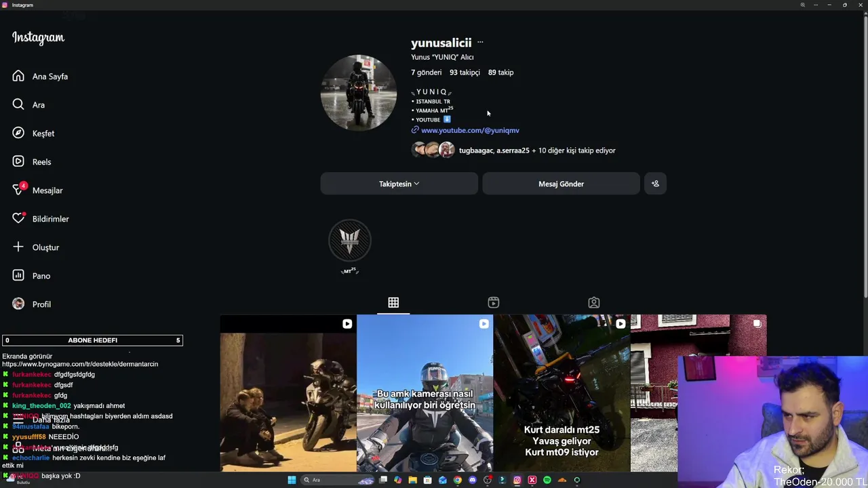868x488 pixels.
Task: Select the Reels tab icon on profile
Action: click(494, 302)
